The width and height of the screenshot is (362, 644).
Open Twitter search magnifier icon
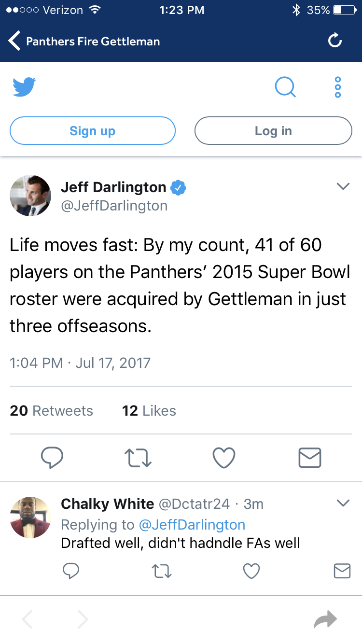pos(285,87)
